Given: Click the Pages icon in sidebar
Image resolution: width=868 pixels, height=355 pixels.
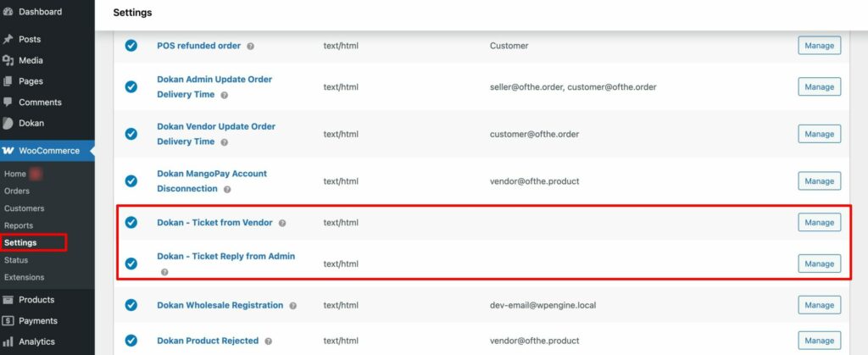Looking at the screenshot, I should 8,81.
